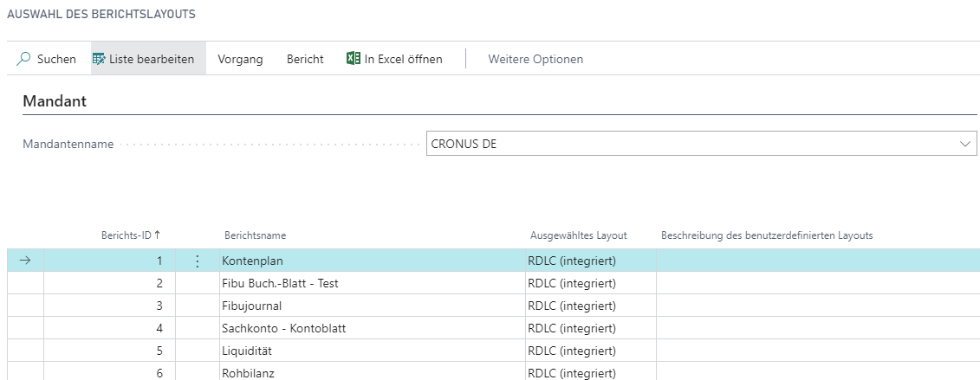Select the Fibujournal report name
980x380 pixels.
click(x=252, y=306)
